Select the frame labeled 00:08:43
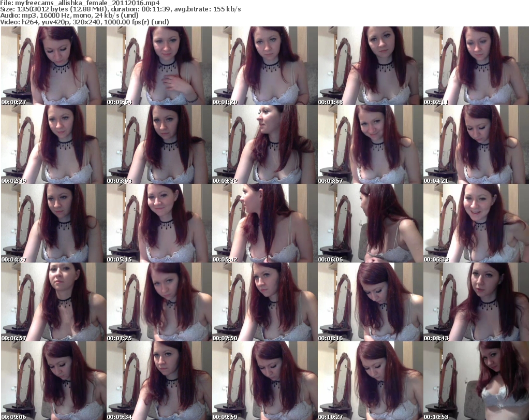The image size is (530, 420). click(476, 302)
